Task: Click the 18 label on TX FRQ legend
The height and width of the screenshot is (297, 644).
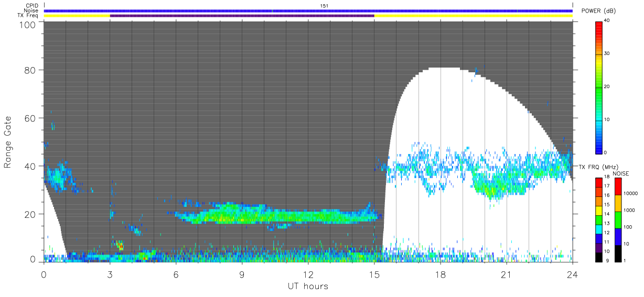Action: click(606, 178)
